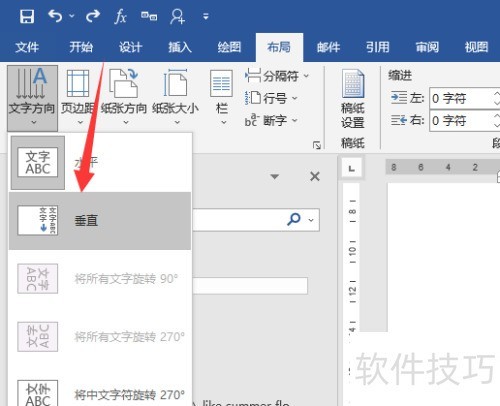Switch to the 设计 tab
The width and height of the screenshot is (500, 406).
[130, 47]
